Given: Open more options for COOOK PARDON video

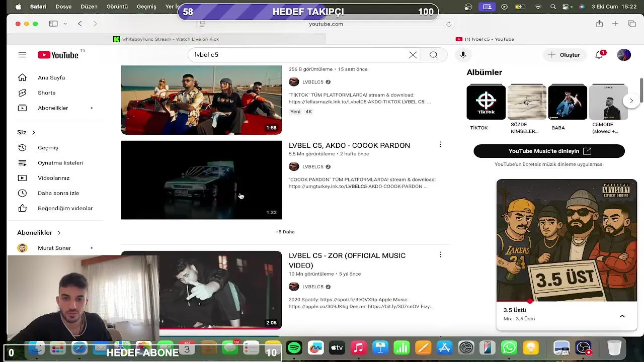Looking at the screenshot, I should click(440, 145).
